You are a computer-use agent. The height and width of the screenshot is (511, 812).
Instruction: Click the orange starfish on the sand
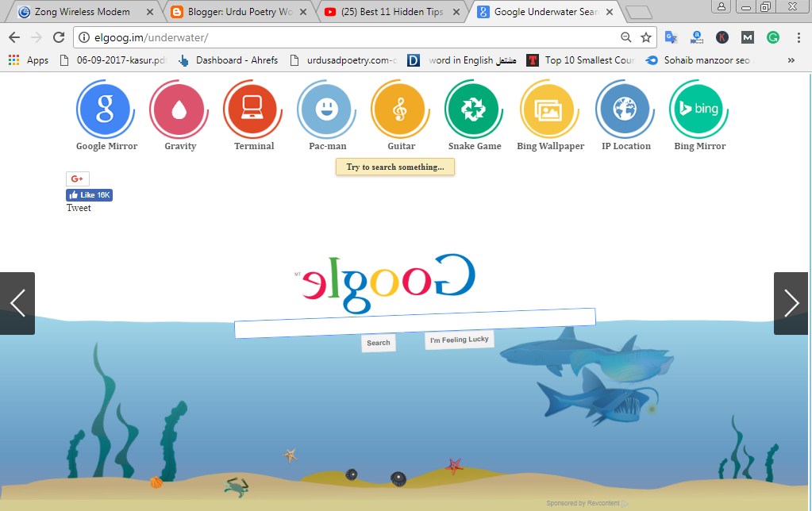click(x=290, y=455)
